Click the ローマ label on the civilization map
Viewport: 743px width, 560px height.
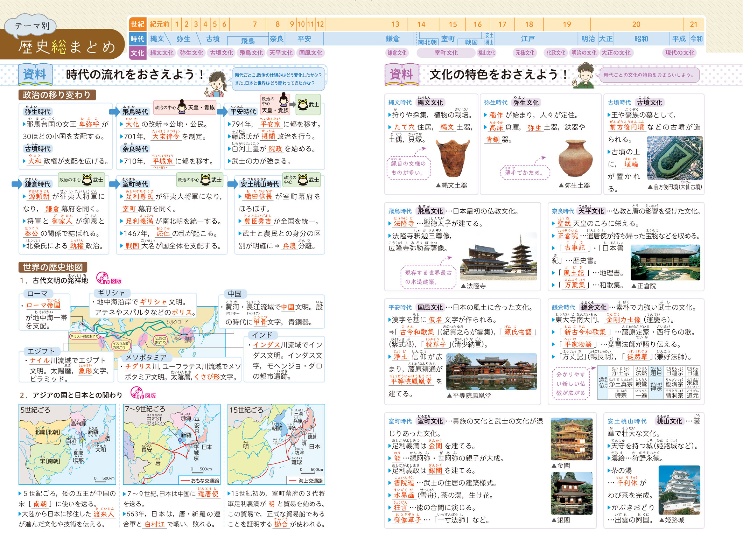37,294
